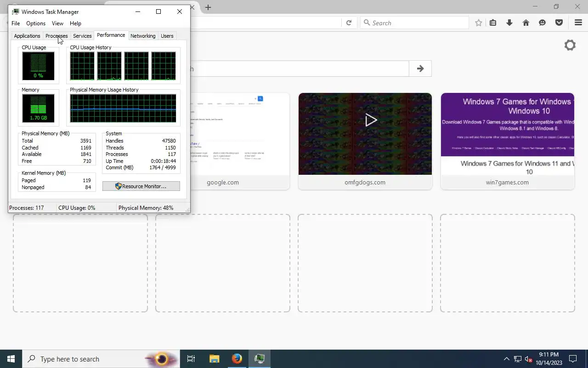Click the Firefox toolbar Search field
This screenshot has height=368, width=588.
[x=414, y=23]
